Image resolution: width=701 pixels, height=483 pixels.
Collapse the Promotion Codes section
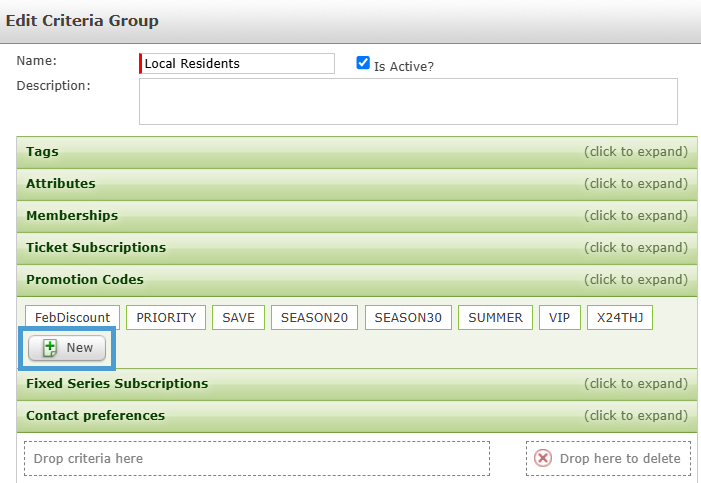point(357,280)
